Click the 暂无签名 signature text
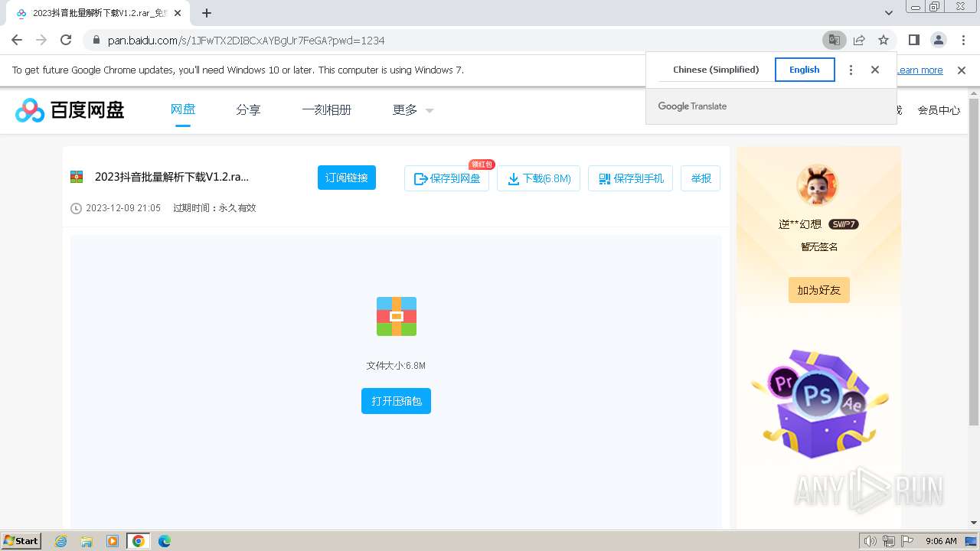 click(x=819, y=247)
